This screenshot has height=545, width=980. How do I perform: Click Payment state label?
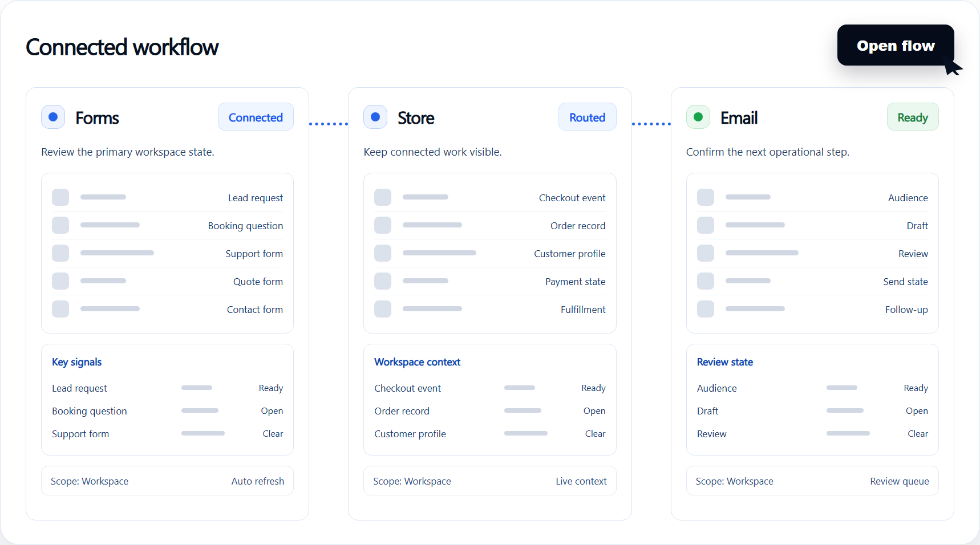click(576, 282)
